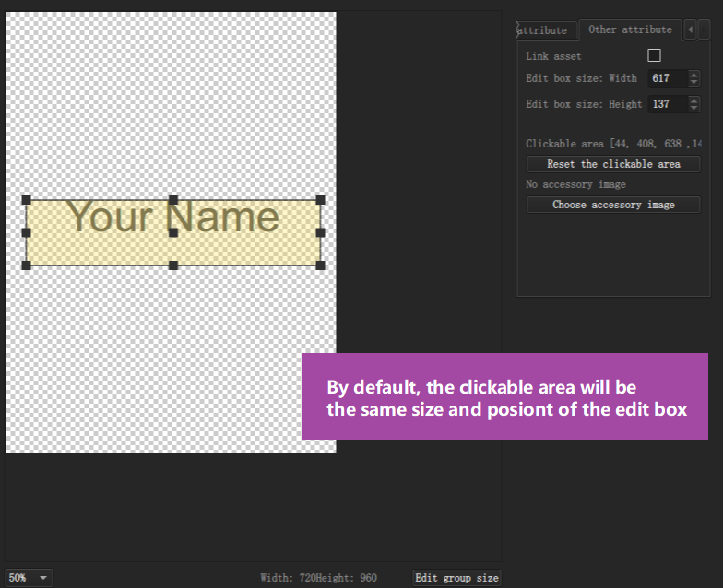723x588 pixels.
Task: Click Choose accessory image button
Action: click(613, 205)
